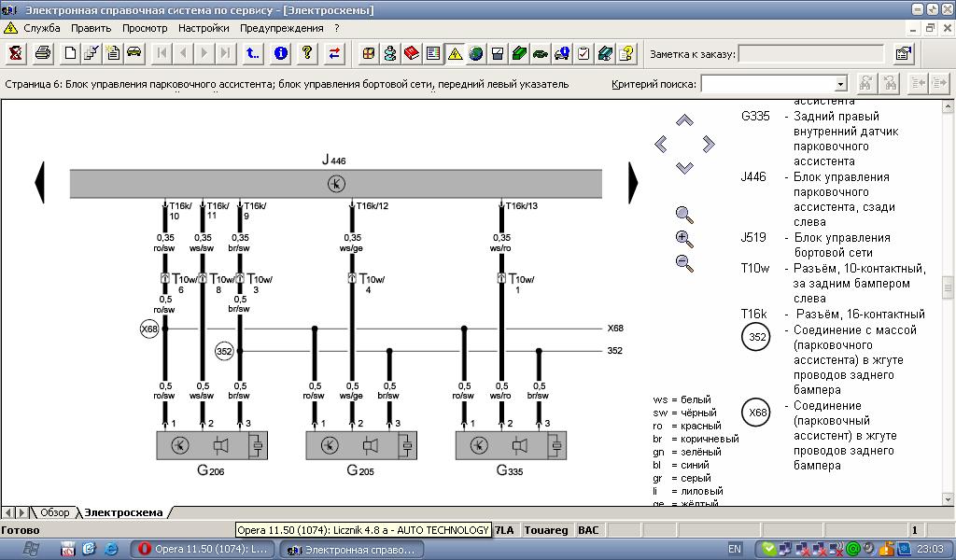The image size is (956, 560).
Task: Click the yellow warning triangle wiring diagrams icon
Action: (x=455, y=53)
